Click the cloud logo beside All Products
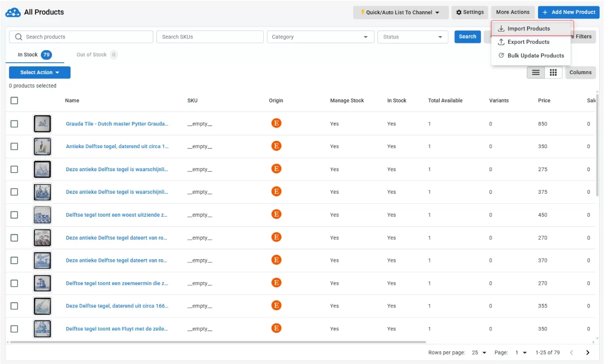This screenshot has width=605, height=364. click(13, 12)
